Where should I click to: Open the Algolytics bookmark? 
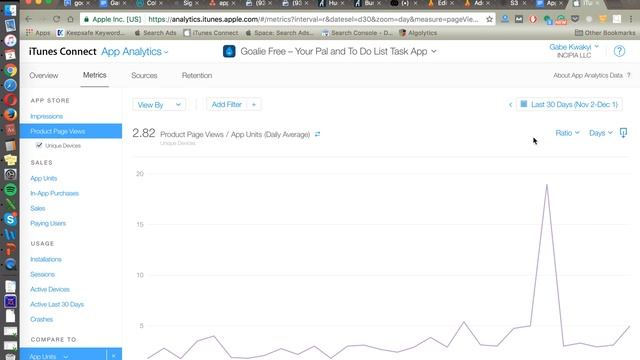418,33
